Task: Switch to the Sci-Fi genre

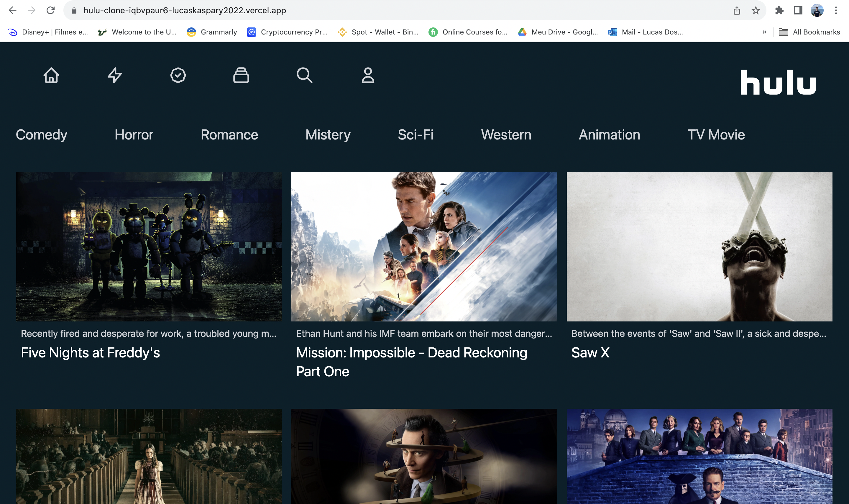Action: pos(415,135)
